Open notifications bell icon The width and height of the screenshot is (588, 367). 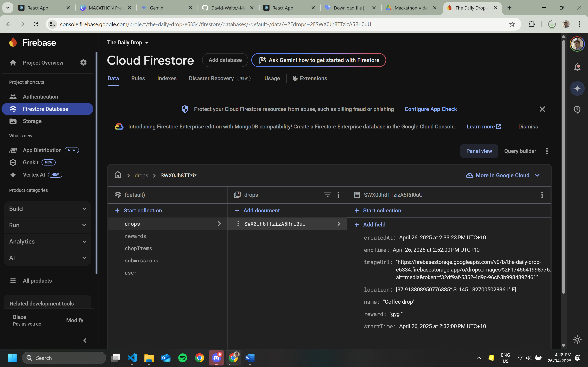(577, 67)
